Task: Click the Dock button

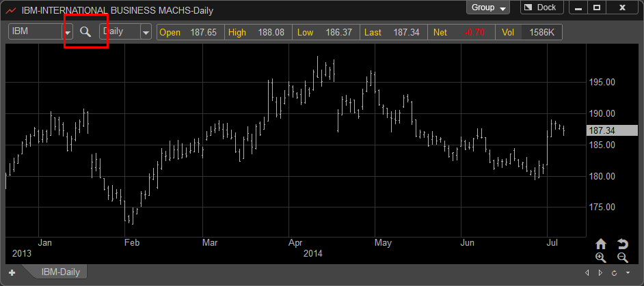Action: (x=541, y=8)
